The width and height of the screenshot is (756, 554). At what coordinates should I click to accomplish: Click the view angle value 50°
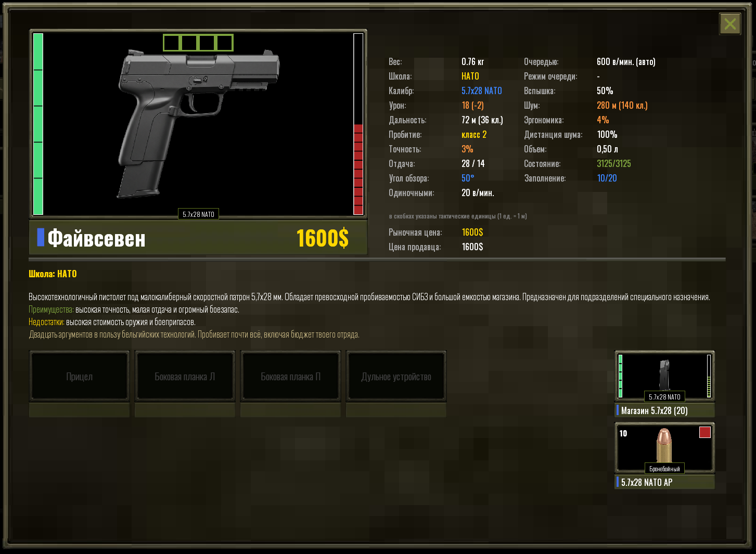468,178
